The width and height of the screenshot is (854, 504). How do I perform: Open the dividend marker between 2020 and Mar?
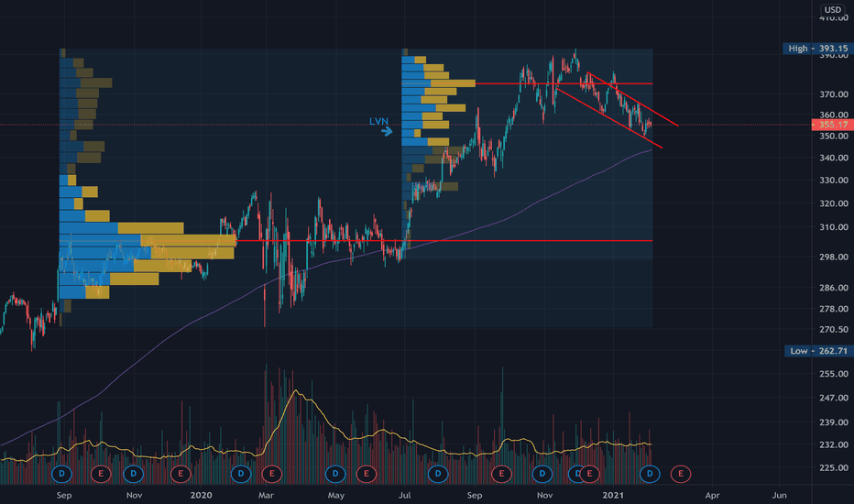coord(241,474)
